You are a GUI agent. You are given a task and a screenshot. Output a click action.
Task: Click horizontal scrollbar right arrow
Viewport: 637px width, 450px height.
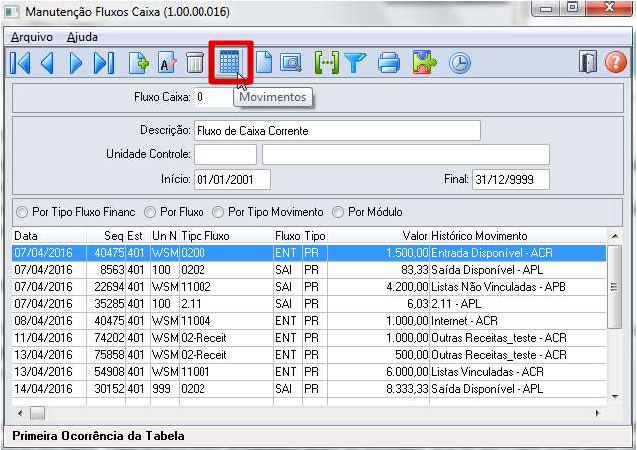597,413
